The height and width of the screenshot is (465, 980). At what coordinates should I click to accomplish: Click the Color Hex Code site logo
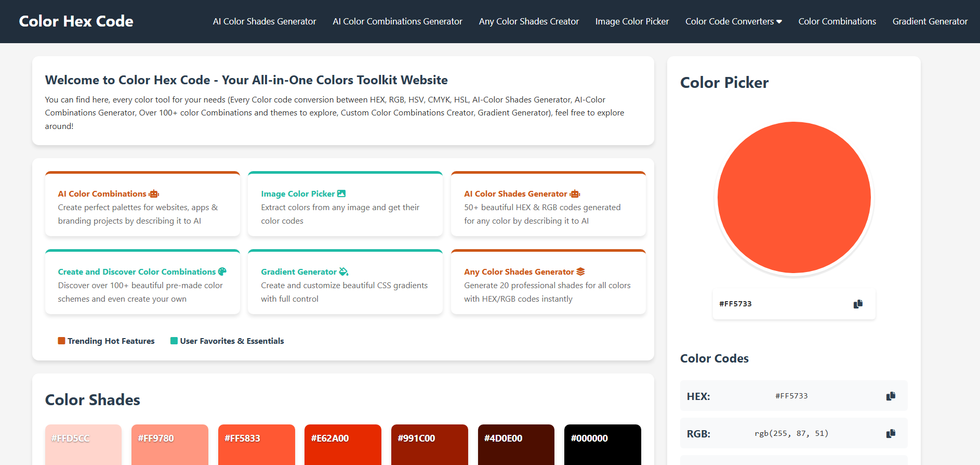coord(76,21)
